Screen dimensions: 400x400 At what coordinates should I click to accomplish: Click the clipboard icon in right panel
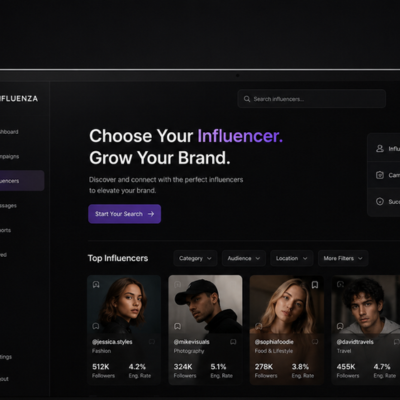pos(380,175)
